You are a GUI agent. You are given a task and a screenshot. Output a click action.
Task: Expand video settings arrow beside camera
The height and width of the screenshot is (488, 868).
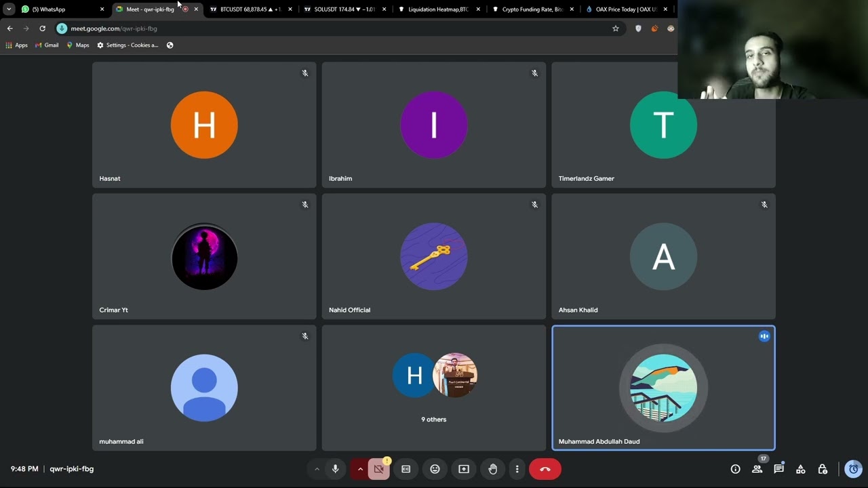pyautogui.click(x=360, y=469)
